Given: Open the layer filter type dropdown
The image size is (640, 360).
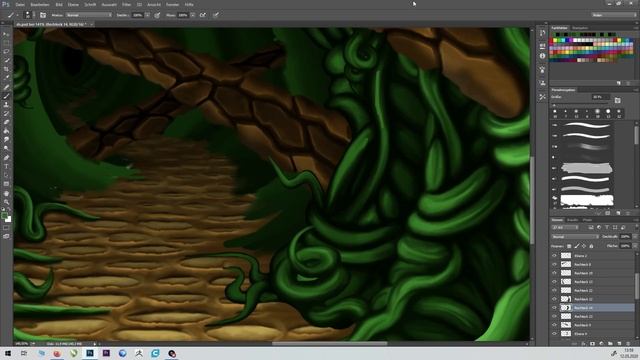Looking at the screenshot, I should point(564,227).
